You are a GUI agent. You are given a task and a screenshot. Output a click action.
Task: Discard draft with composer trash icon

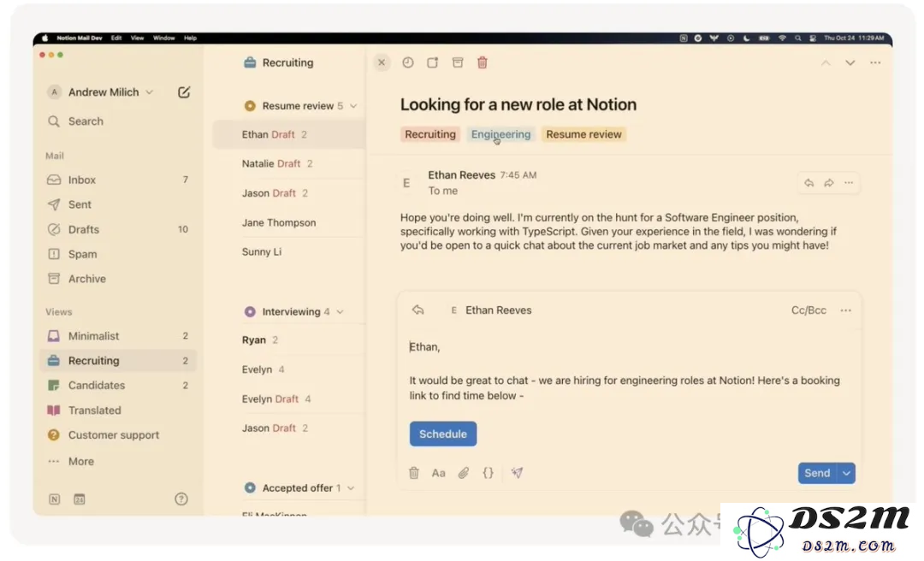[x=414, y=473]
